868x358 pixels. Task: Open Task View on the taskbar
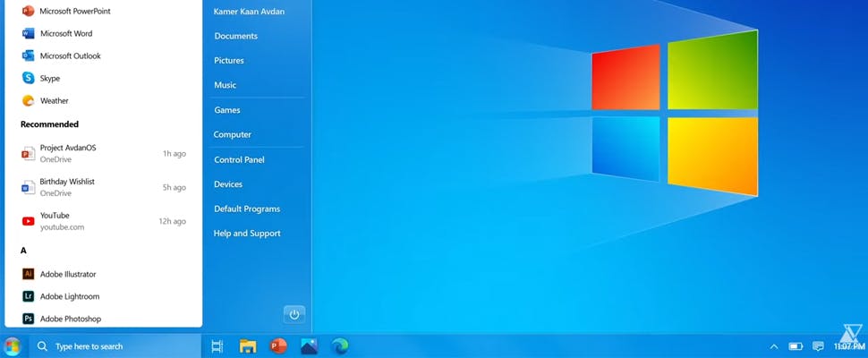coord(217,346)
